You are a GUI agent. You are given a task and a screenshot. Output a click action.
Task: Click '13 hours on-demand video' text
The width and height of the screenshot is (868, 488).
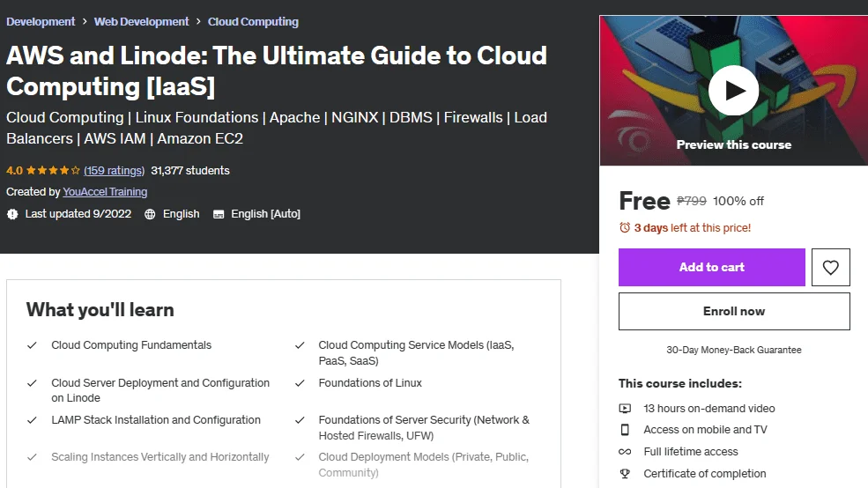(x=708, y=409)
